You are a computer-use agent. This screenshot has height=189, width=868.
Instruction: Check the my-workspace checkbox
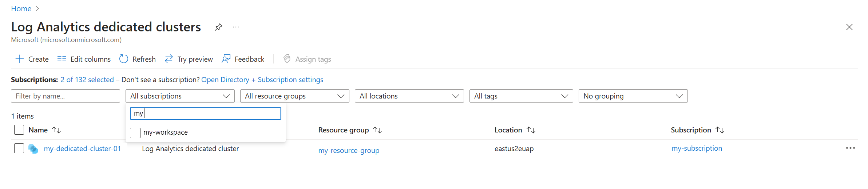(135, 133)
